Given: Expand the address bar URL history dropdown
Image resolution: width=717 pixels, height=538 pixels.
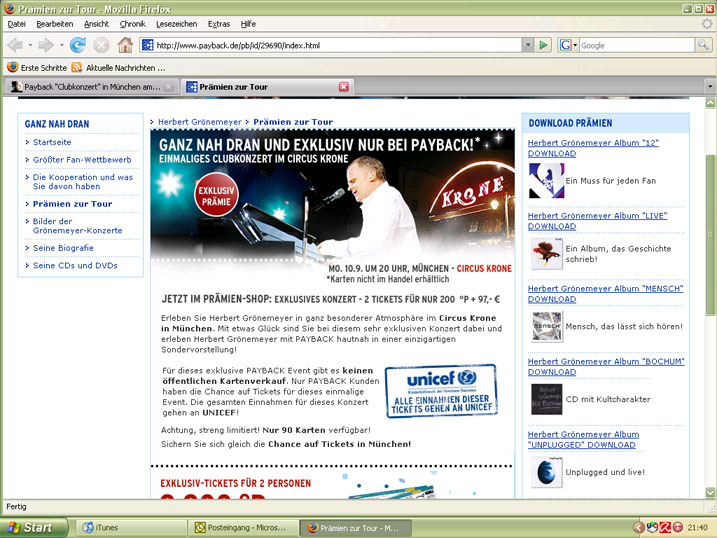Looking at the screenshot, I should (x=527, y=45).
